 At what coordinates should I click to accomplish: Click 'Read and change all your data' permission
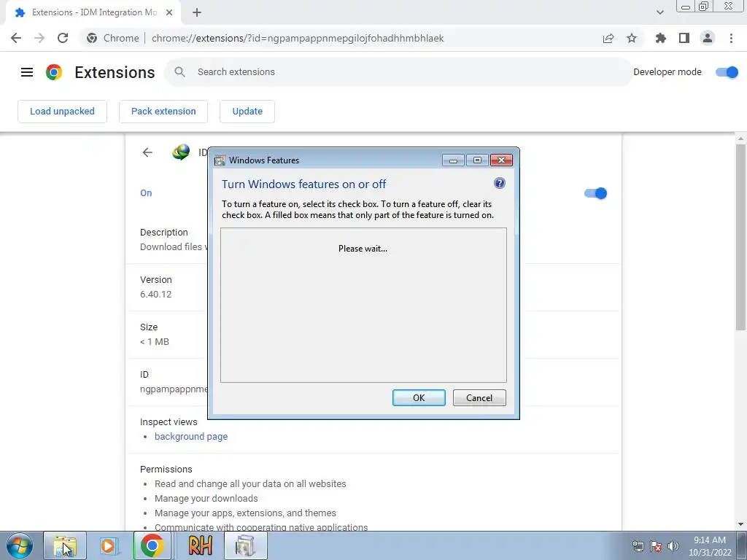[250, 484]
